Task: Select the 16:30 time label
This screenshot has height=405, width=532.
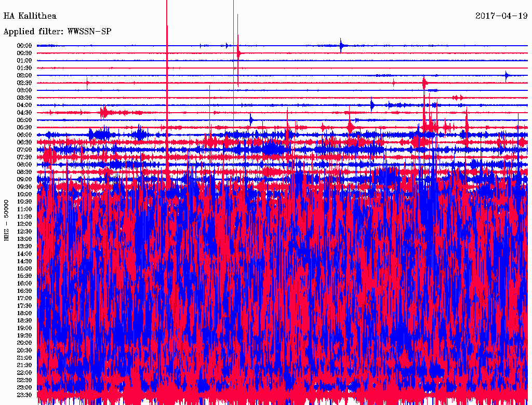Action: click(24, 291)
